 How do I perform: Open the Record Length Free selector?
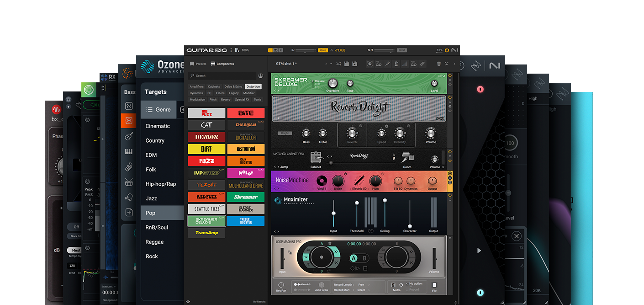click(361, 284)
